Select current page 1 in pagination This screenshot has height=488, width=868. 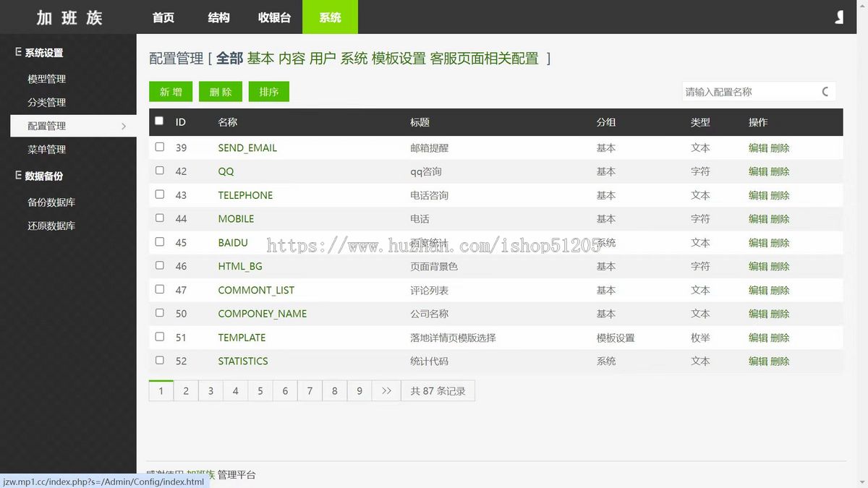tap(161, 390)
